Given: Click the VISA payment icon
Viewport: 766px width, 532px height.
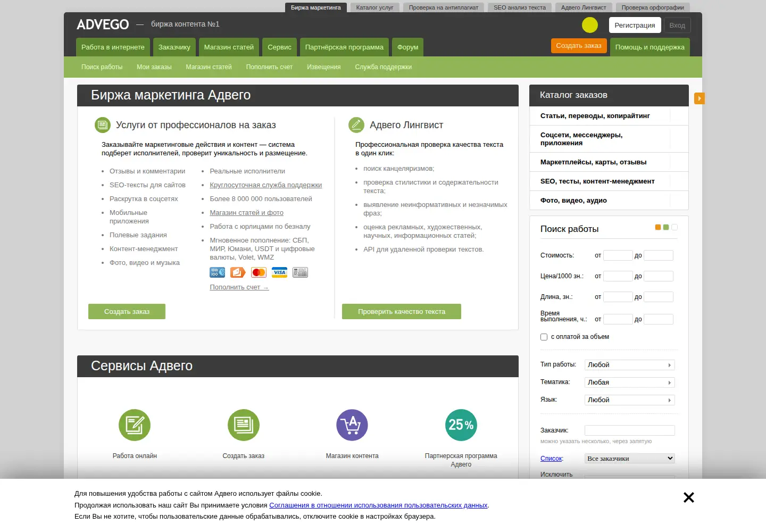Looking at the screenshot, I should coord(279,272).
